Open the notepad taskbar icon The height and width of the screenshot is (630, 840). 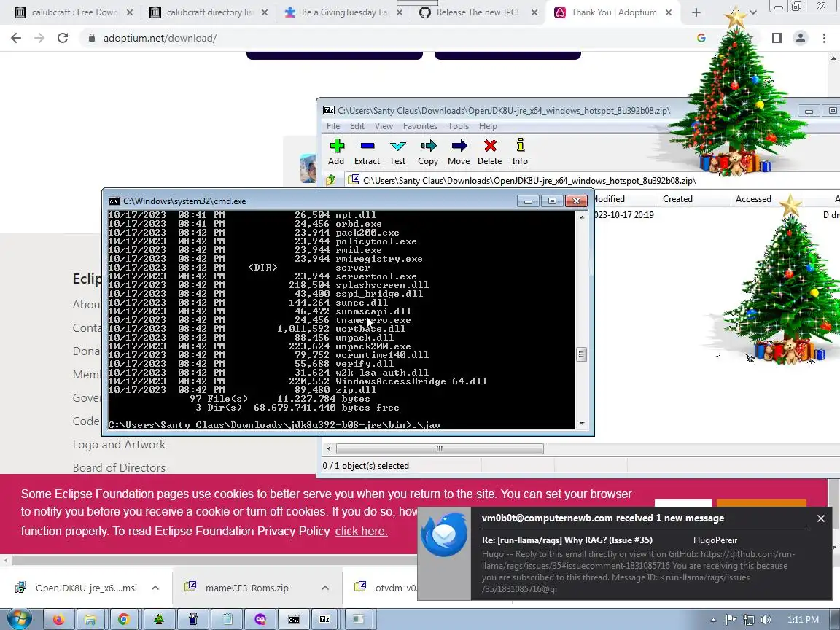(227, 619)
